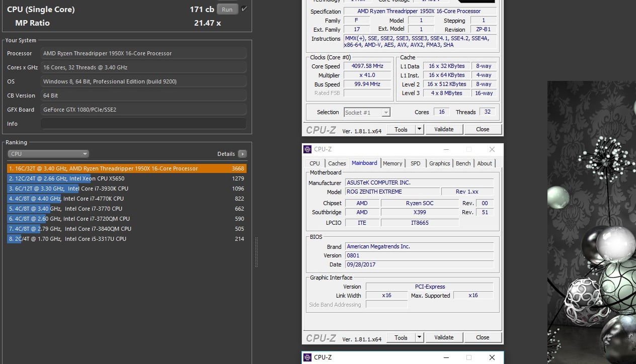Switch to the CPU tab in CPU-Z

(x=314, y=163)
